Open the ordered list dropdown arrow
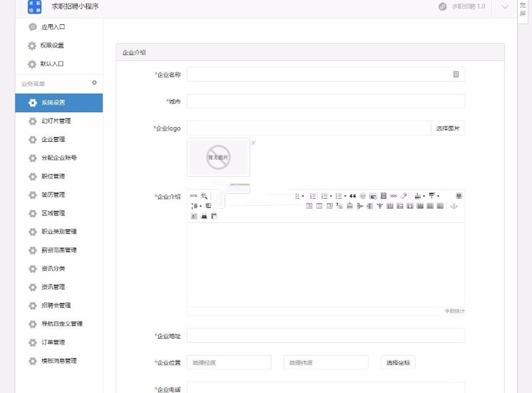This screenshot has height=393, width=532. point(331,196)
